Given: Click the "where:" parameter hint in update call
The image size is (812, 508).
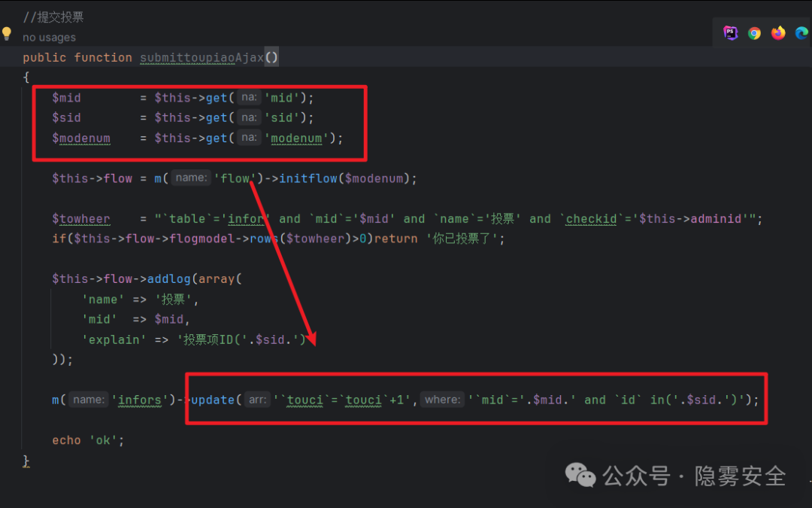Looking at the screenshot, I should point(442,400).
